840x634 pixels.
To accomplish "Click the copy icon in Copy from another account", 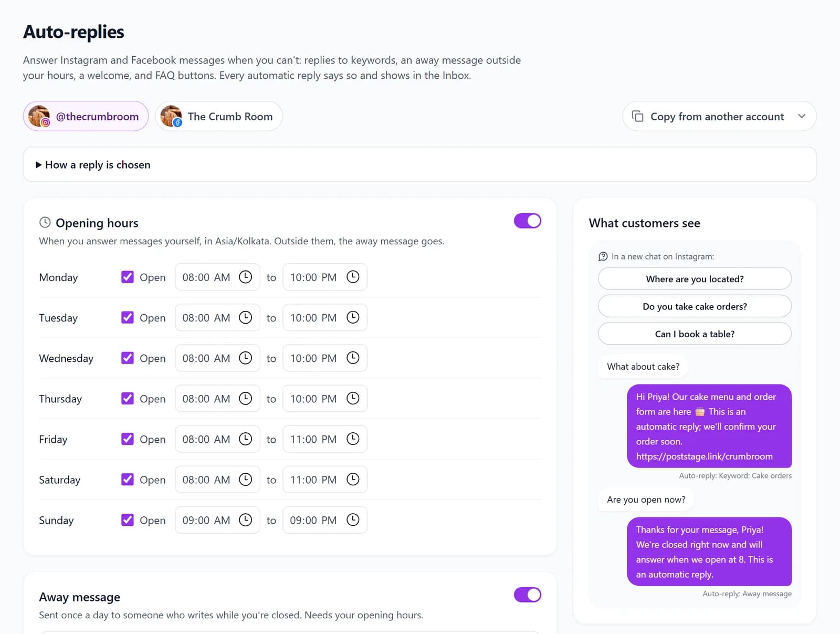I will pos(637,116).
